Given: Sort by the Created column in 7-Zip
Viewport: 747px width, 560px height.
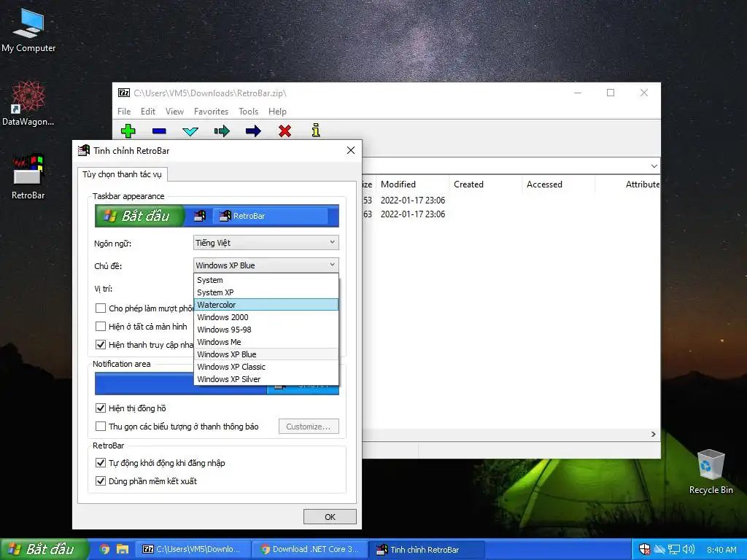Looking at the screenshot, I should pyautogui.click(x=486, y=184).
